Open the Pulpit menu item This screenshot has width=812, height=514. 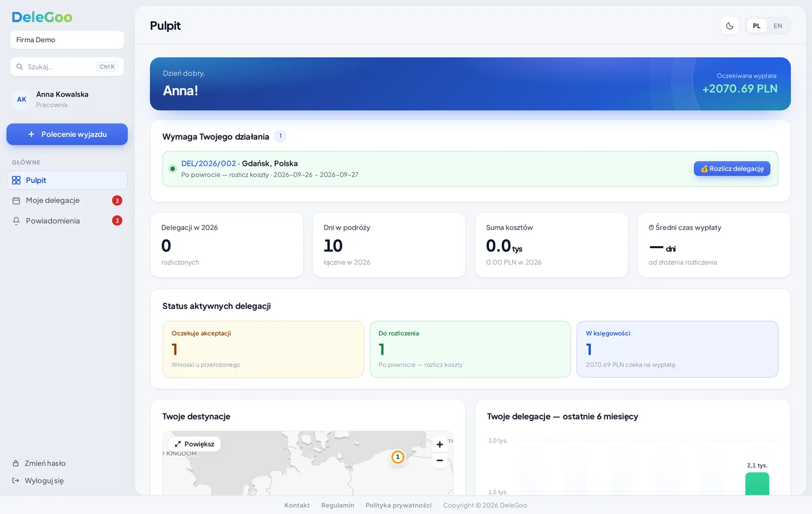67,180
